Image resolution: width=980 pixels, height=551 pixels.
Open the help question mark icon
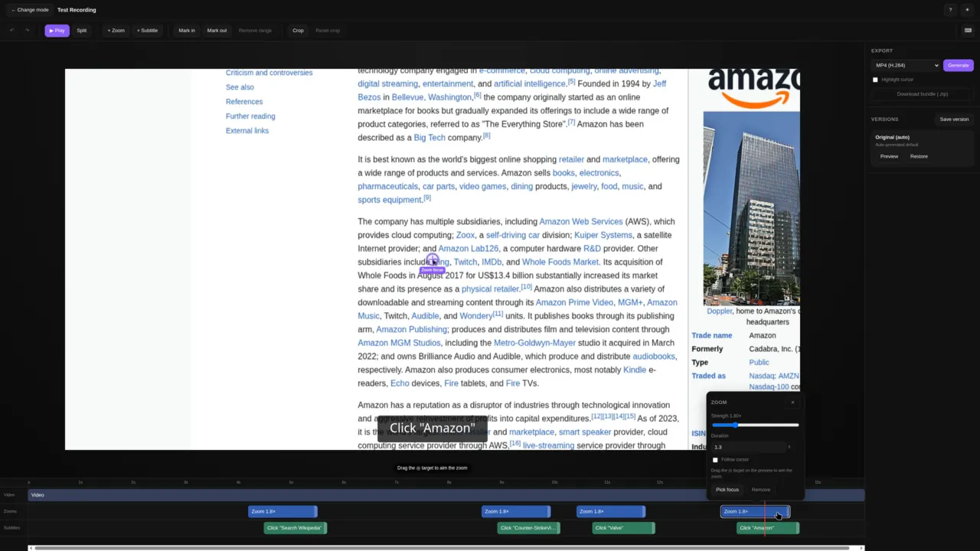(x=950, y=10)
